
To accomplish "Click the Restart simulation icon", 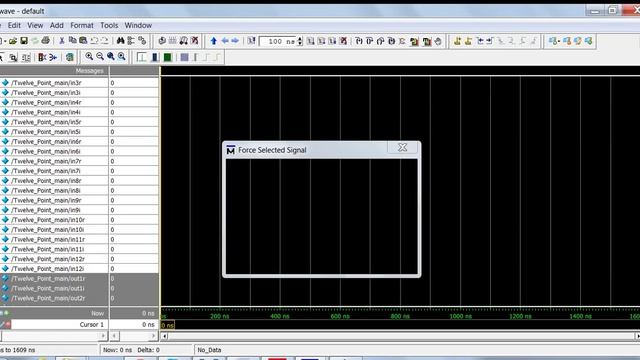I will (251, 41).
